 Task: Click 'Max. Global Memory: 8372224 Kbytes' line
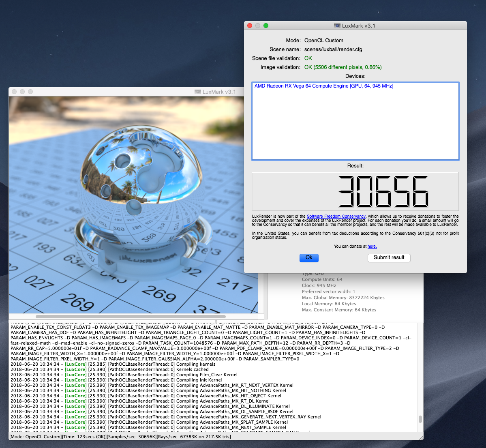(343, 298)
